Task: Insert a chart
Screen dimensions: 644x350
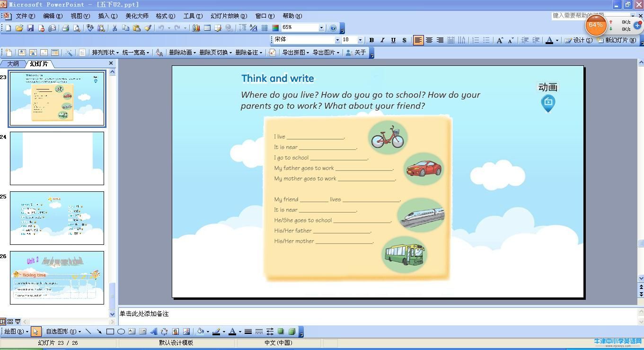Action: pos(196,28)
